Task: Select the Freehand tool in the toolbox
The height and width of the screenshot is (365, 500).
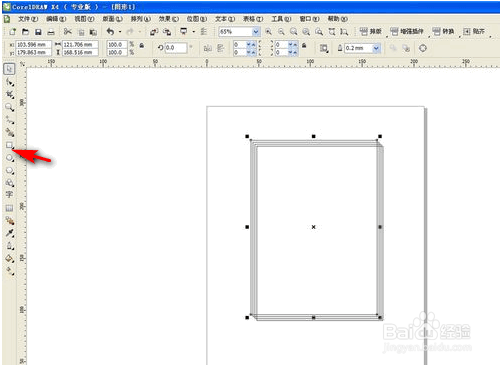Action: (x=9, y=120)
